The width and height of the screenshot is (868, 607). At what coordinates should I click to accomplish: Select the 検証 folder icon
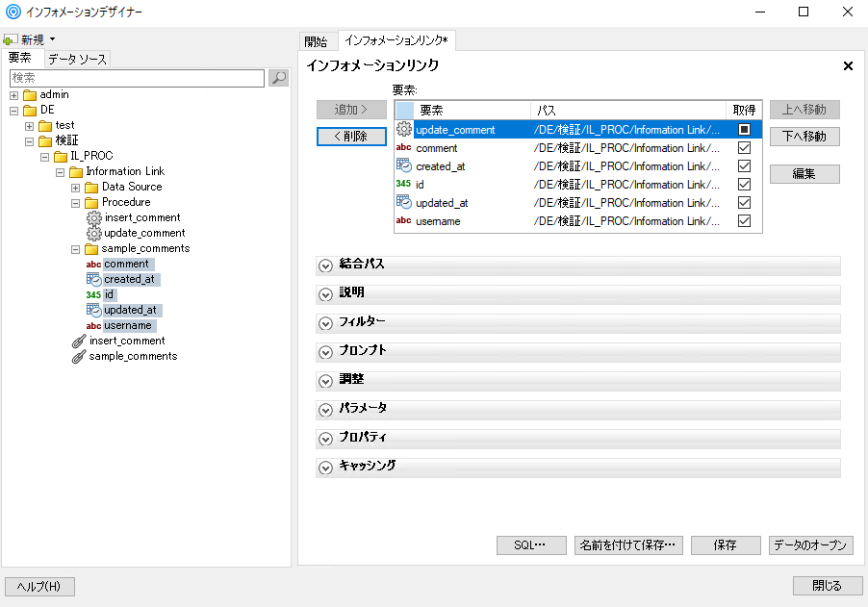45,141
